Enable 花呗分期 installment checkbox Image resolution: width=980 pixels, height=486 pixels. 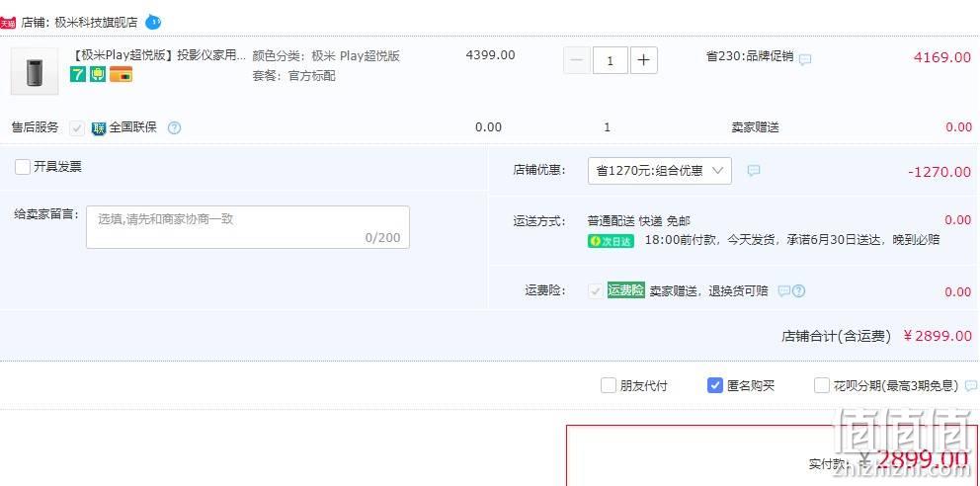tap(822, 385)
